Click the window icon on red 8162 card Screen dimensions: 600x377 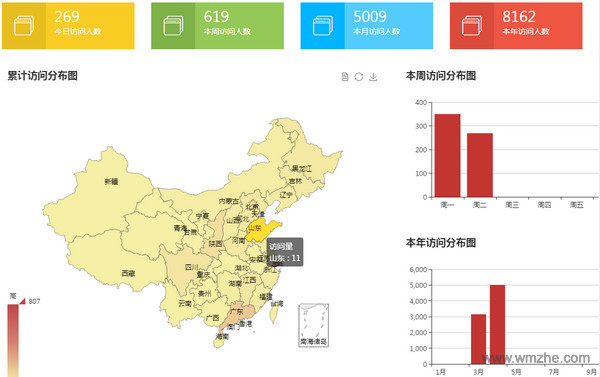[472, 26]
